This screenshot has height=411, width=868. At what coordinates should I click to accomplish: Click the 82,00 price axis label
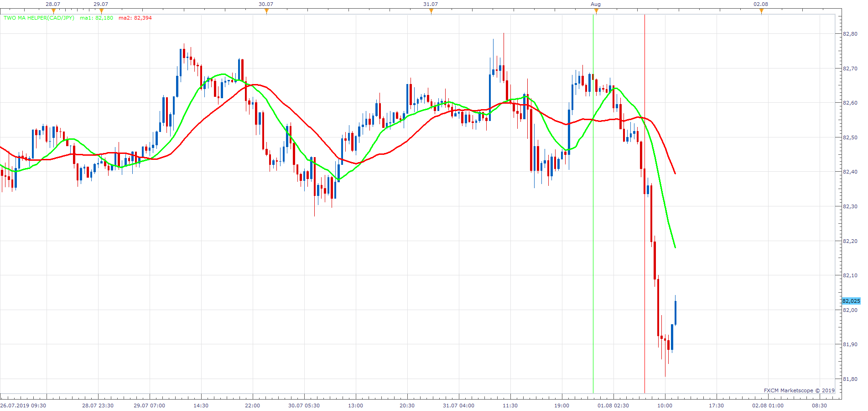point(850,310)
